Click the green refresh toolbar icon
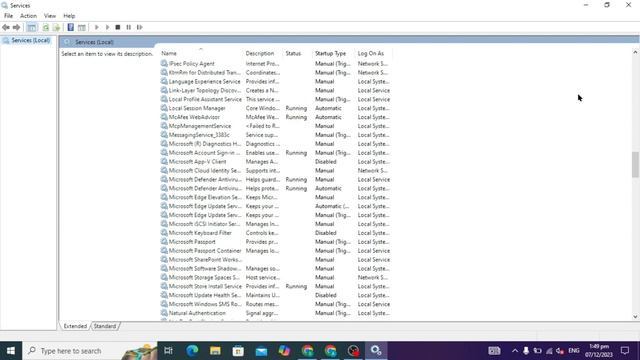640x360 pixels. pyautogui.click(x=46, y=27)
